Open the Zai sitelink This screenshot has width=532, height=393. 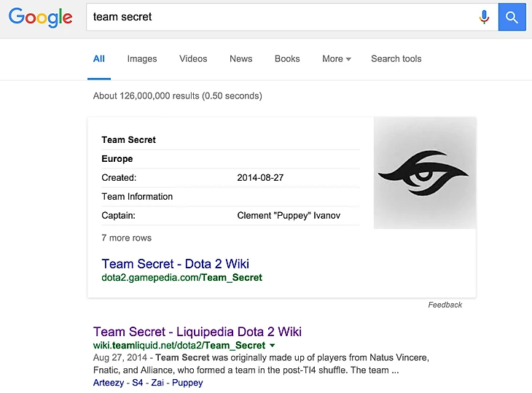157,382
